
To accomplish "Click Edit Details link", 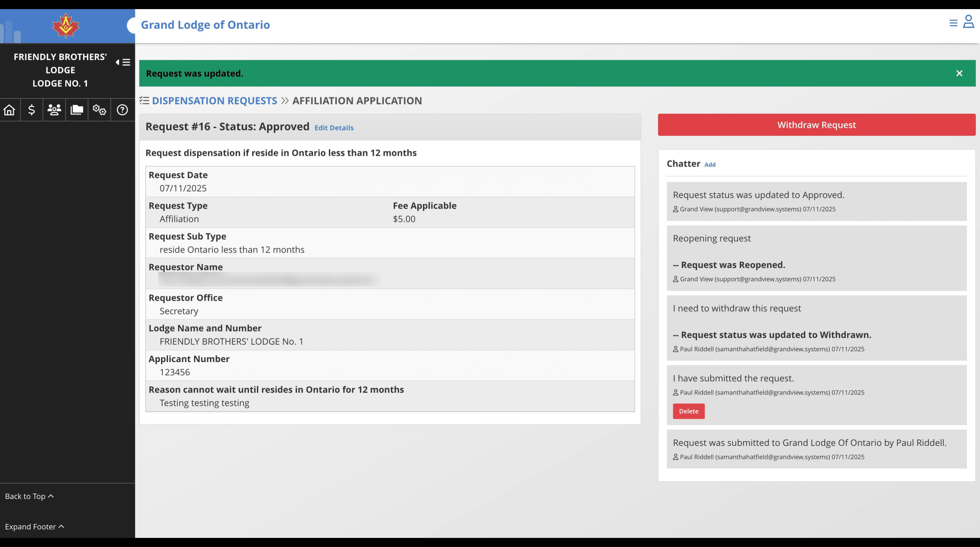I will click(x=334, y=128).
